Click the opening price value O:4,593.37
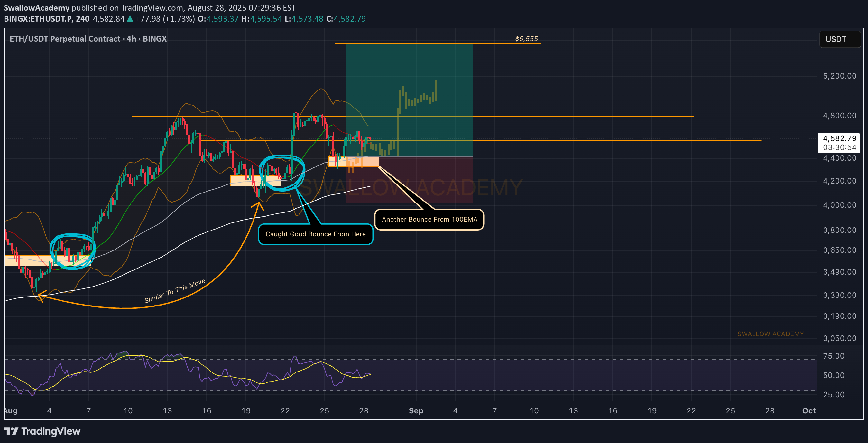Image resolution: width=868 pixels, height=443 pixels. (x=218, y=19)
